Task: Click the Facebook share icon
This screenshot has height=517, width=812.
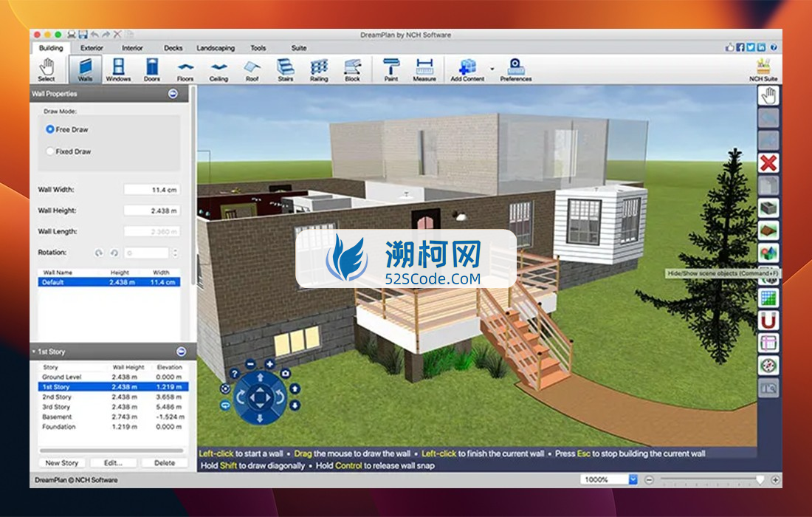Action: pyautogui.click(x=740, y=47)
